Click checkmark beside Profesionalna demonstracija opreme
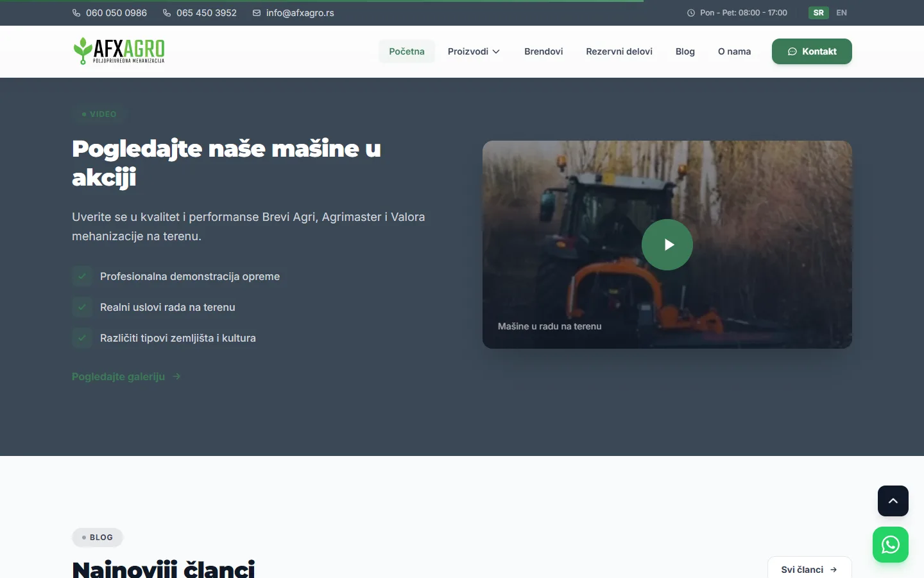The height and width of the screenshot is (578, 924). click(x=82, y=276)
